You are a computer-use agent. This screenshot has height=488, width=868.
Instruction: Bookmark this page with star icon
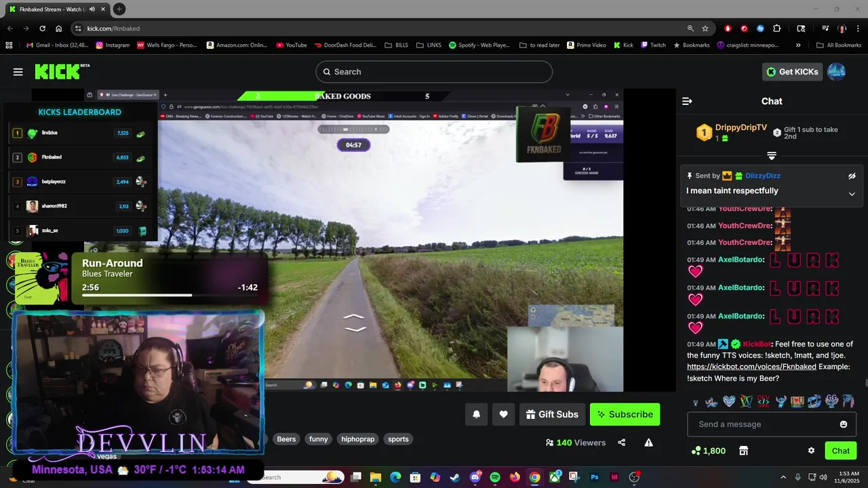click(705, 28)
